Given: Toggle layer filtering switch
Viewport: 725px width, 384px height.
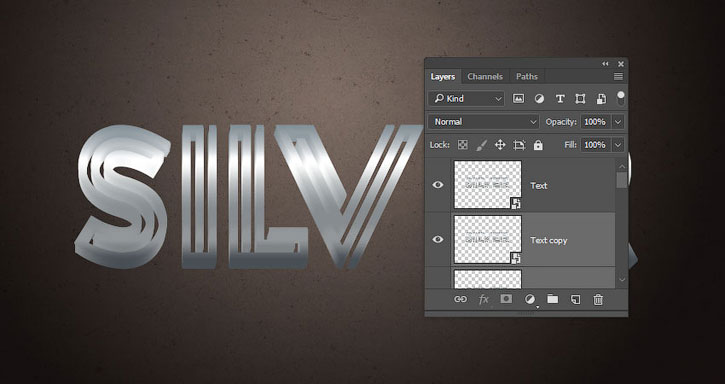Looking at the screenshot, I should click(x=621, y=98).
